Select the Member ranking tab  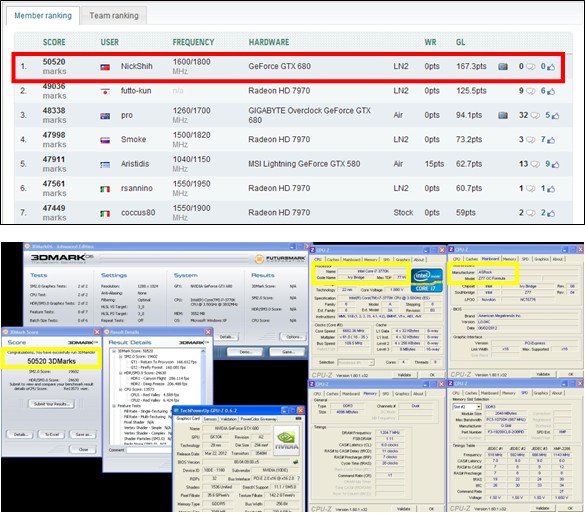click(x=43, y=16)
